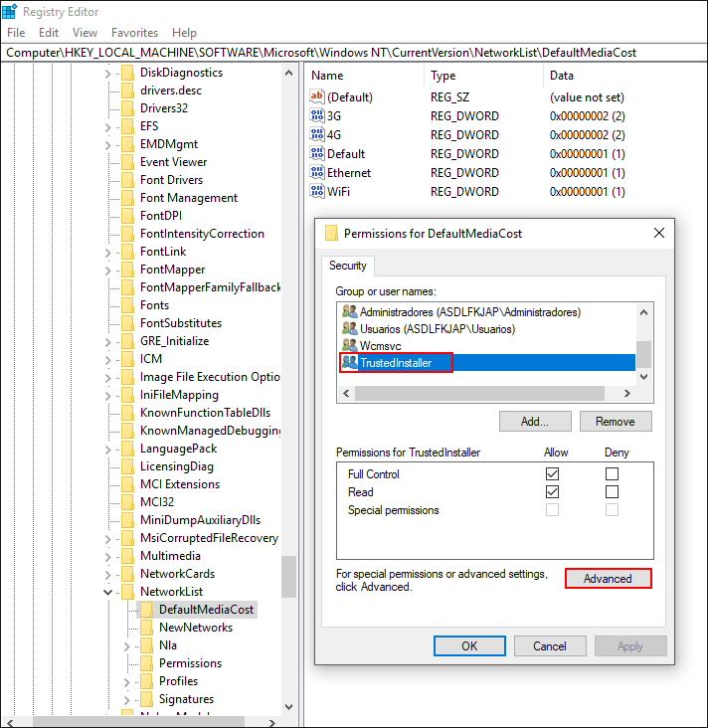Select the Ethernet DWORD value icon
The image size is (708, 728).
tap(316, 173)
